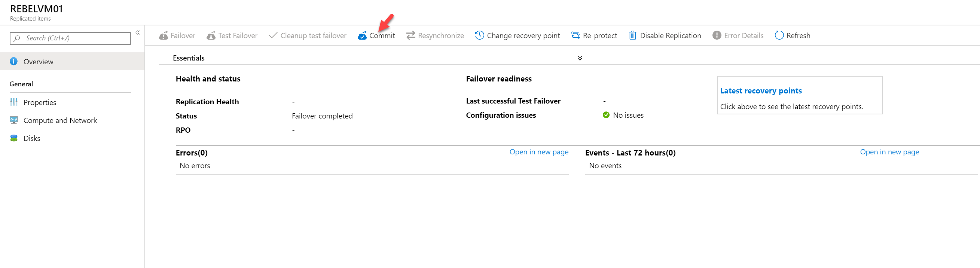980x268 pixels.
Task: Click the Essentials header text
Action: pyautogui.click(x=188, y=58)
